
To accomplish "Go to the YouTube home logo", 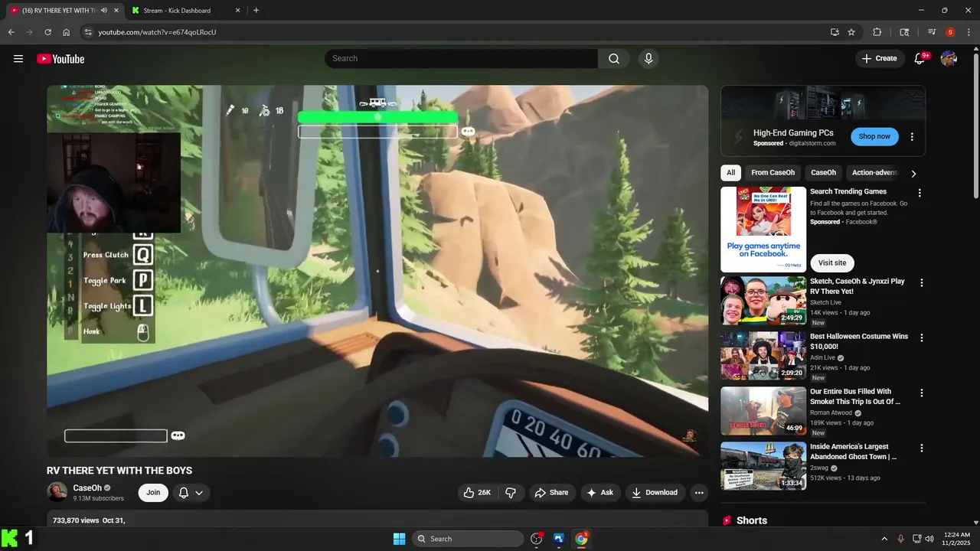I will pyautogui.click(x=60, y=59).
